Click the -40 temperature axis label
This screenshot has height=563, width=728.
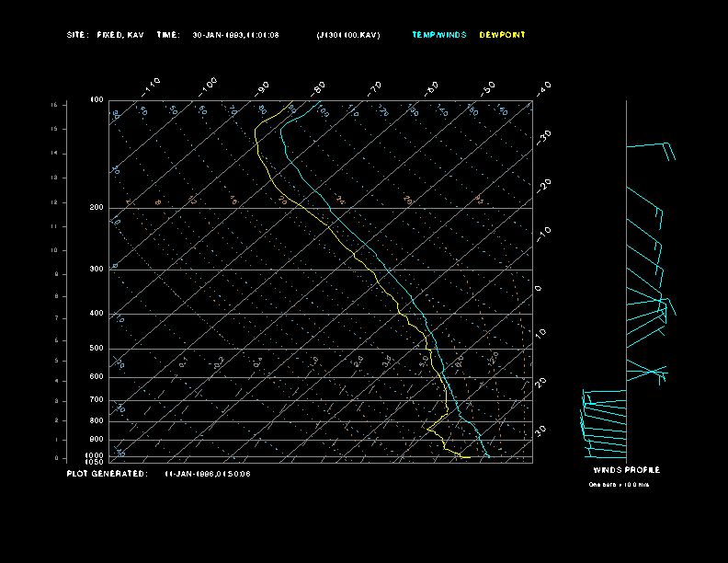coord(543,87)
